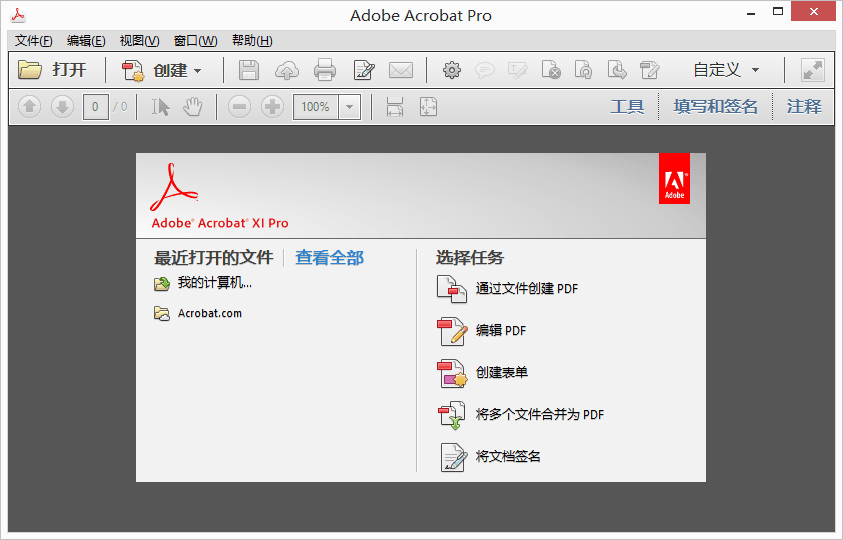This screenshot has width=843, height=540.
Task: Click the edit form page icon
Action: pos(649,70)
